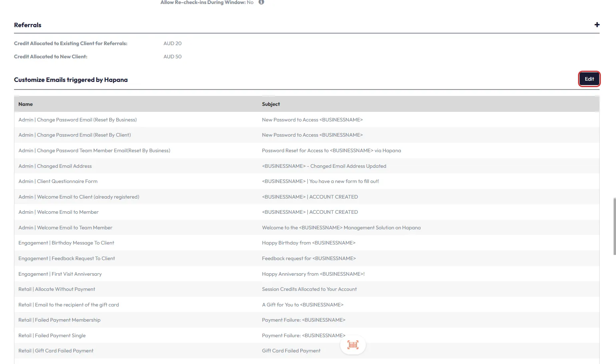Expand the Referrals section plus icon
Screen dimensions: 616x364
[x=597, y=25]
